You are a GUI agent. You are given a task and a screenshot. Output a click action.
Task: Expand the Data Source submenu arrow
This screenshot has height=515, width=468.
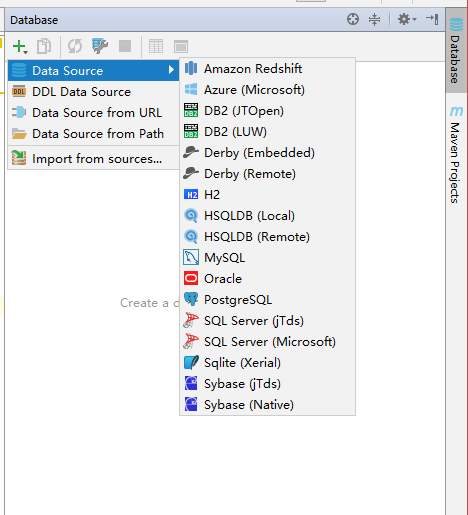coord(171,70)
